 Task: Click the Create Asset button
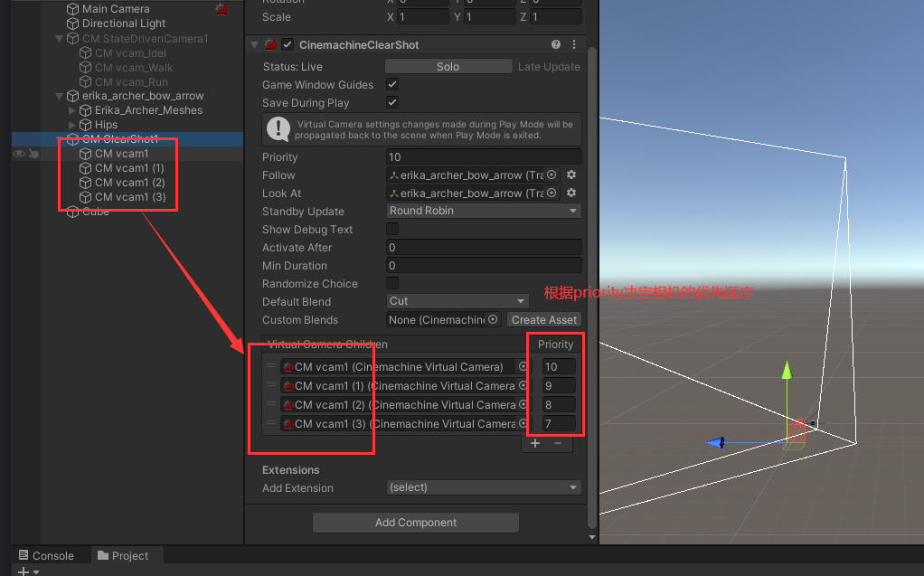[x=543, y=319]
